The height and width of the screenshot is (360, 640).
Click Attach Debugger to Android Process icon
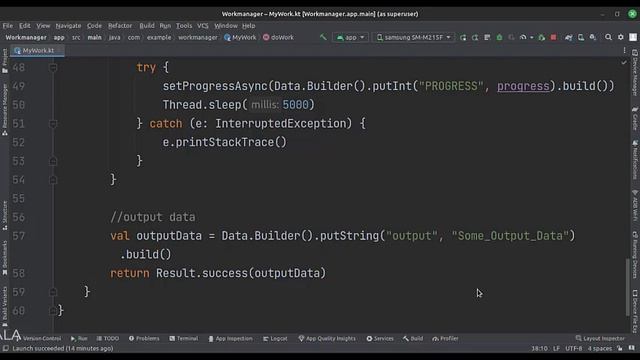[x=542, y=37]
